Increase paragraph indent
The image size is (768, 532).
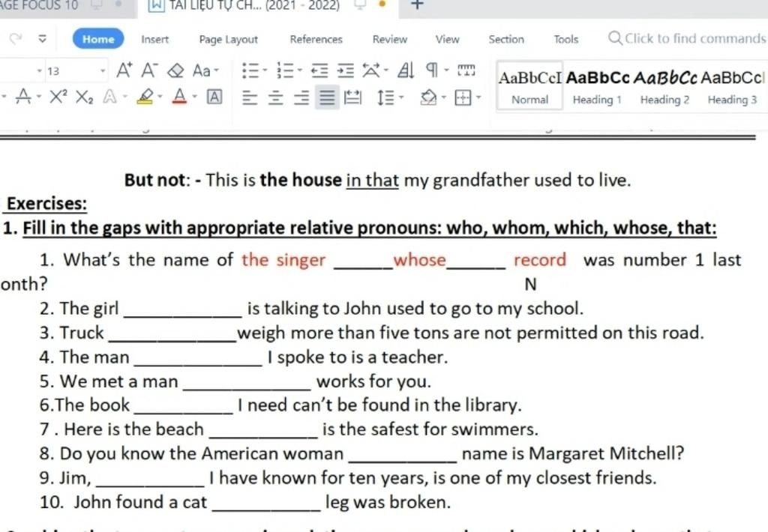pyautogui.click(x=345, y=70)
